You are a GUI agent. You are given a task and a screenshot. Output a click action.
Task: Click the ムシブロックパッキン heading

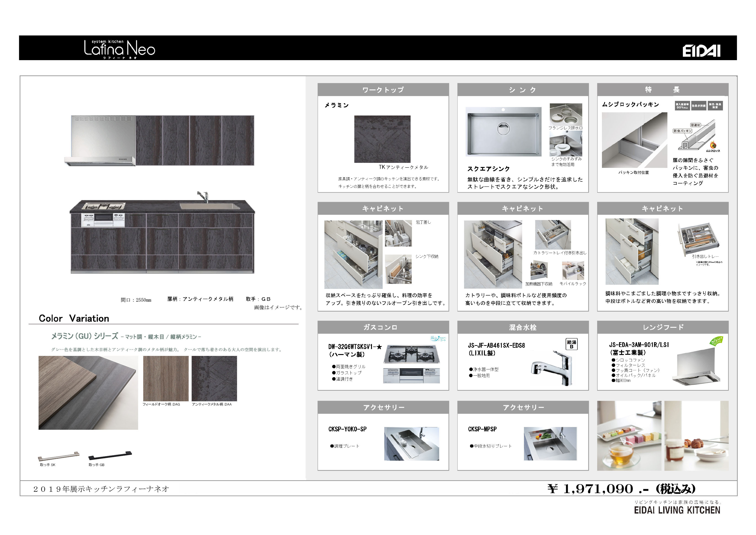pos(630,104)
